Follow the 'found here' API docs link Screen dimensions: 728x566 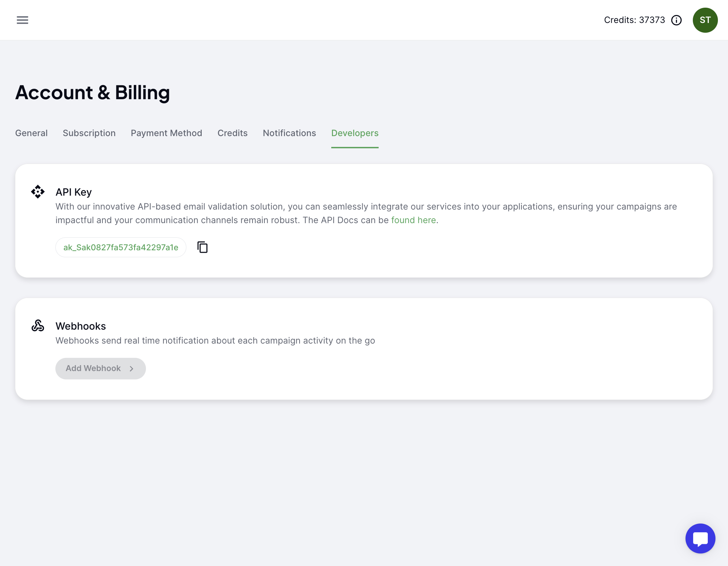pyautogui.click(x=413, y=220)
